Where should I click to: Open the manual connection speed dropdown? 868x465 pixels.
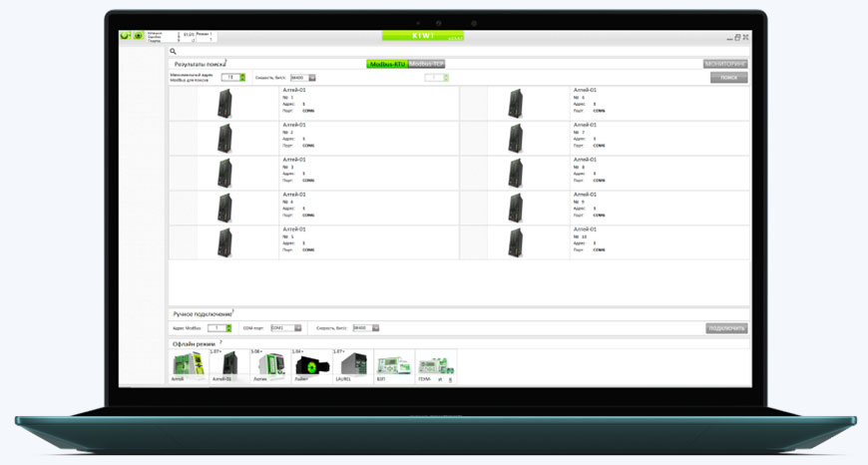[375, 327]
